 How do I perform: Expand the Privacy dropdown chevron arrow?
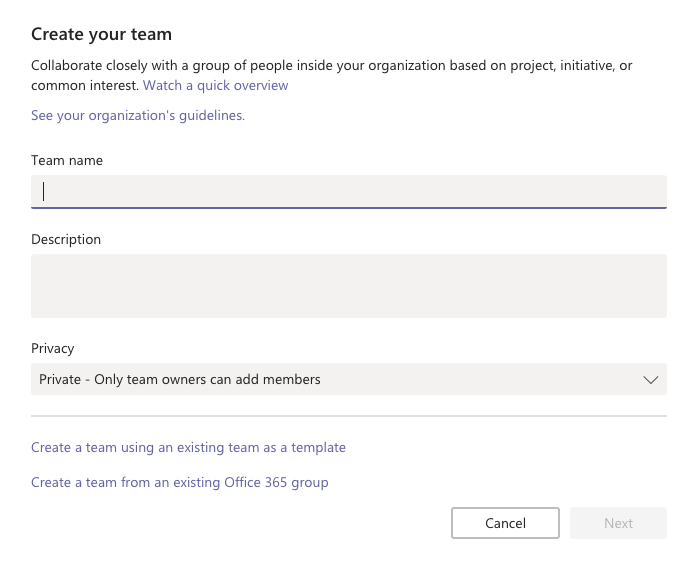650,380
